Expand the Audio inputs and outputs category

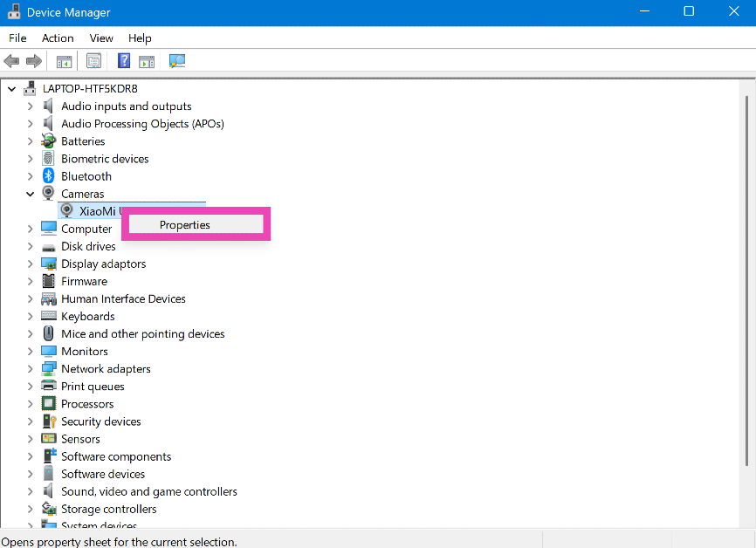pyautogui.click(x=31, y=106)
